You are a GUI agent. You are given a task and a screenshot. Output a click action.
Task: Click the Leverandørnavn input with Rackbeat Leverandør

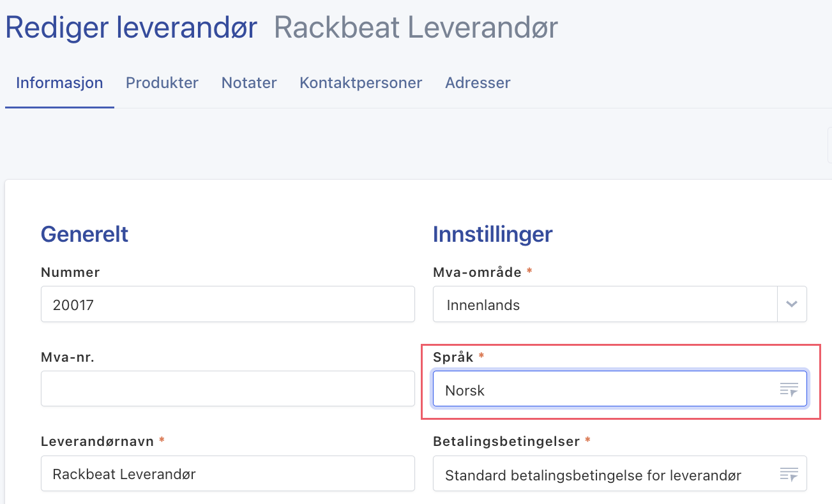tap(227, 474)
